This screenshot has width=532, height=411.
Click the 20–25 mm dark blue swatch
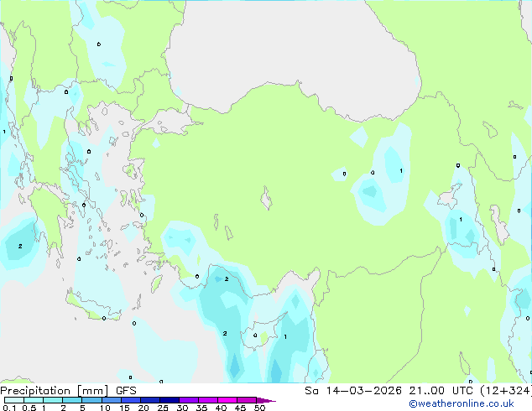[149, 400]
